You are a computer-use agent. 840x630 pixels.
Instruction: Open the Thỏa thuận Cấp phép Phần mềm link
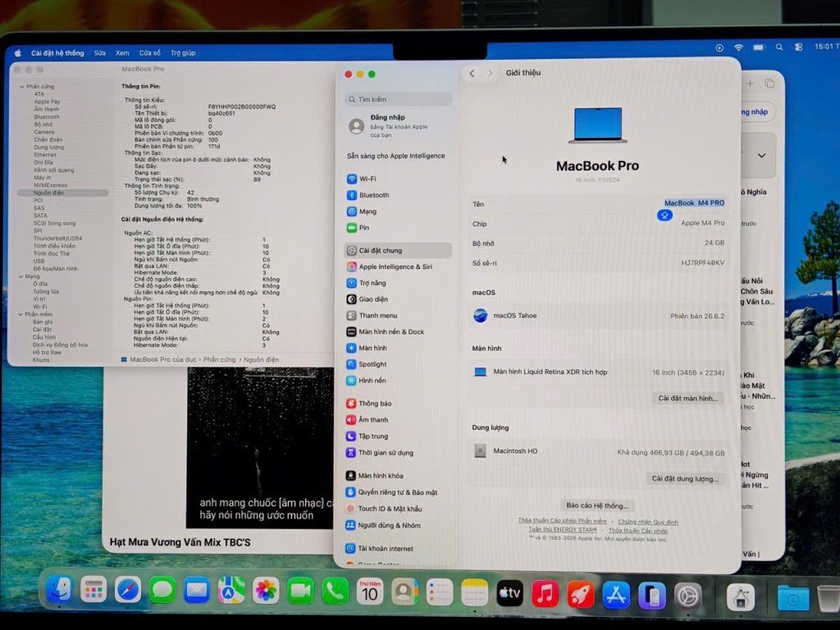click(563, 521)
